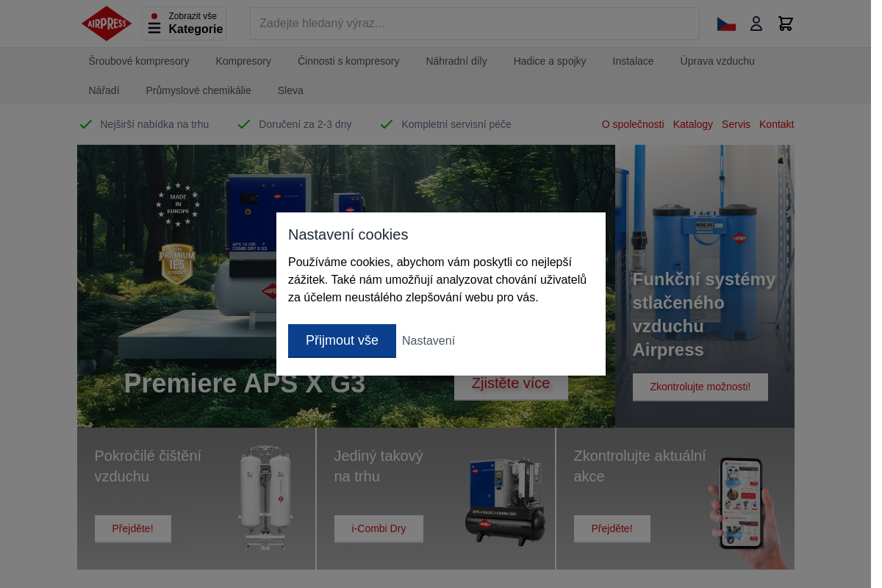Click the 'Jediný takový na trhu' heading

pyautogui.click(x=379, y=466)
